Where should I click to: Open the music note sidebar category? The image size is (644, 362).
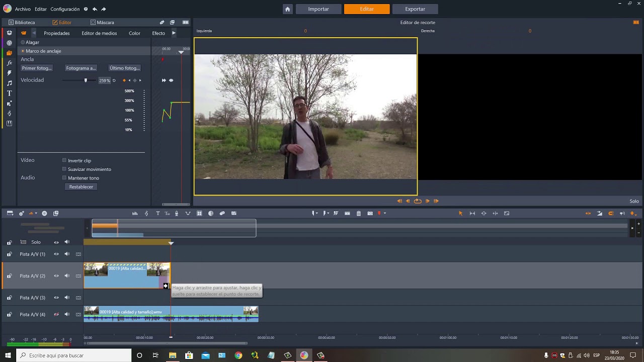9,83
